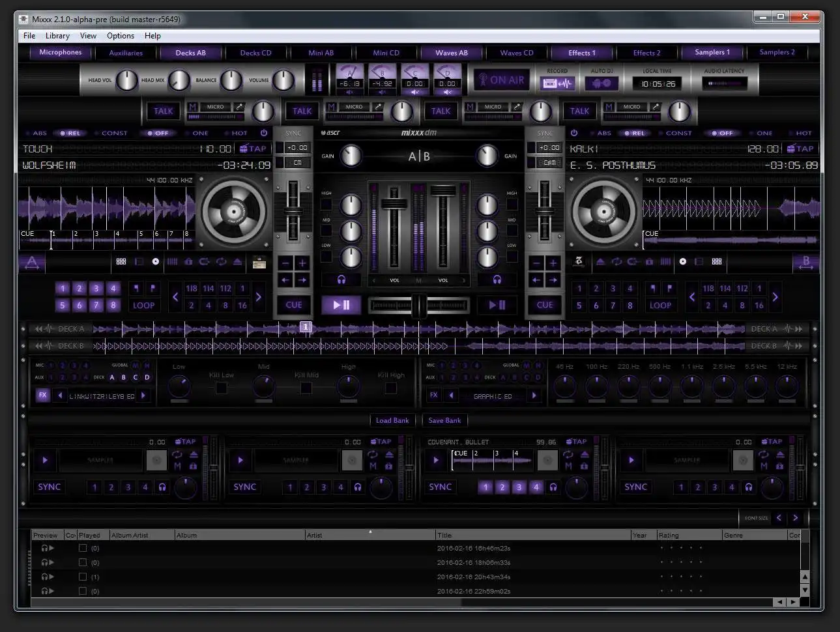
Task: Click the left deck power icon
Action: tap(263, 132)
